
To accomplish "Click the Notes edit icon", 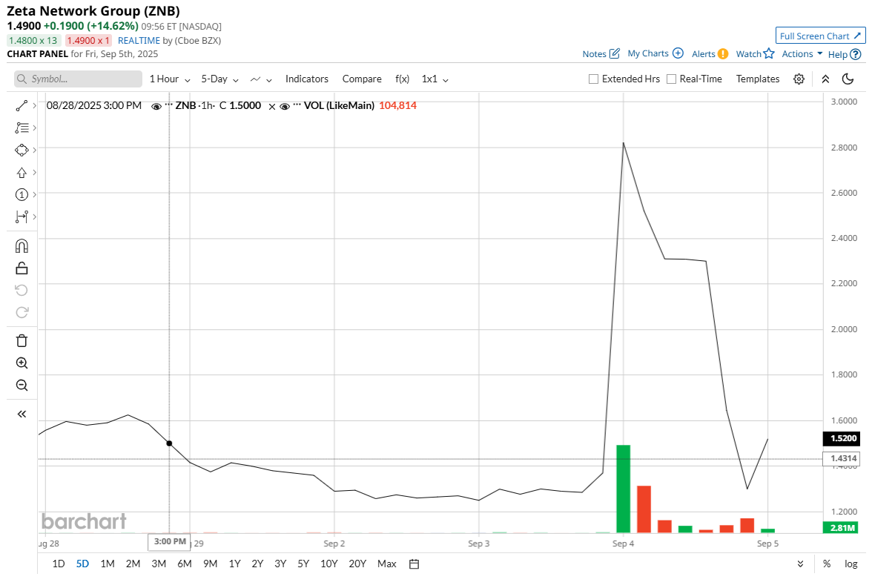I will (x=614, y=53).
